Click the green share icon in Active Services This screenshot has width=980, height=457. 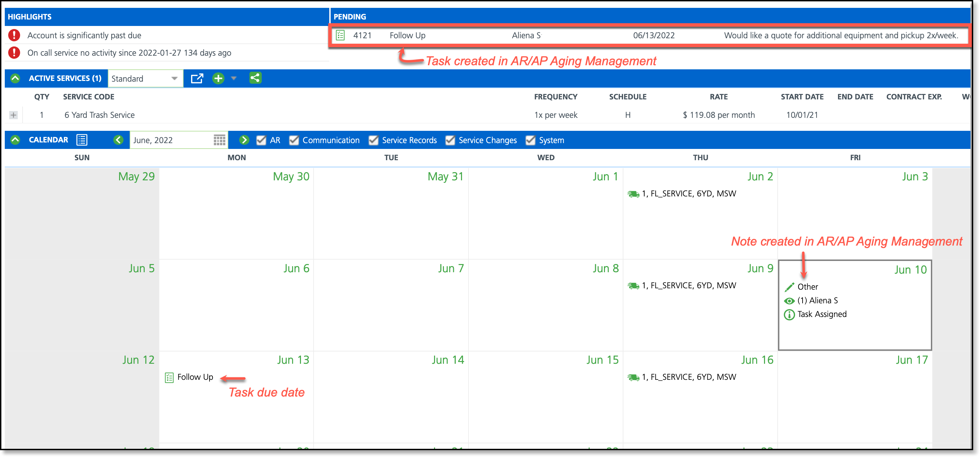tap(255, 78)
